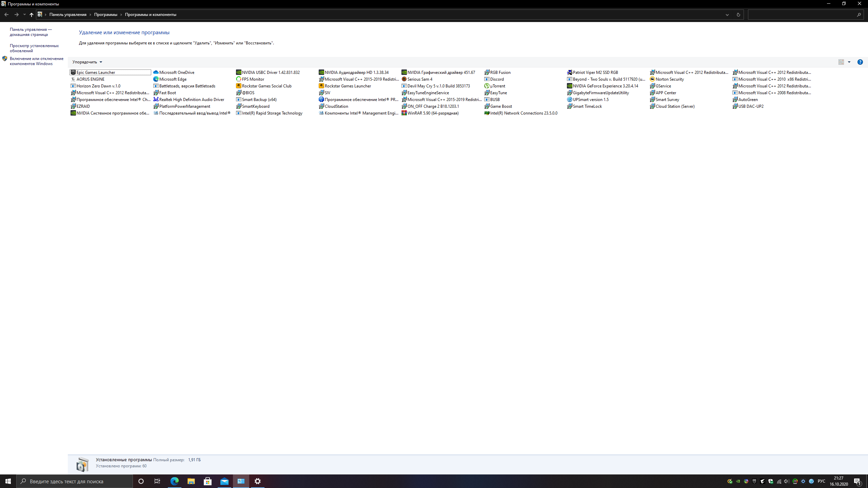Click the volume icon in system tray

[x=787, y=481]
